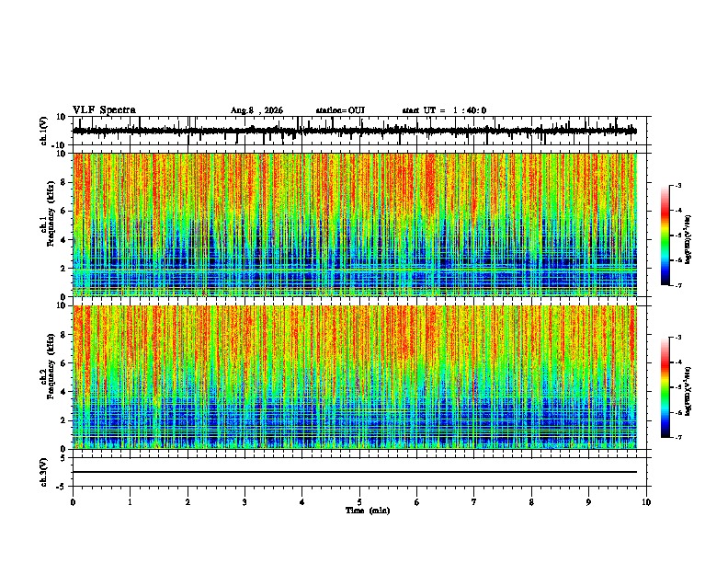Viewport: 728px width, 563px height.
Task: Click time-axis tick label "6" under the ch.3 panel
Action: click(417, 502)
